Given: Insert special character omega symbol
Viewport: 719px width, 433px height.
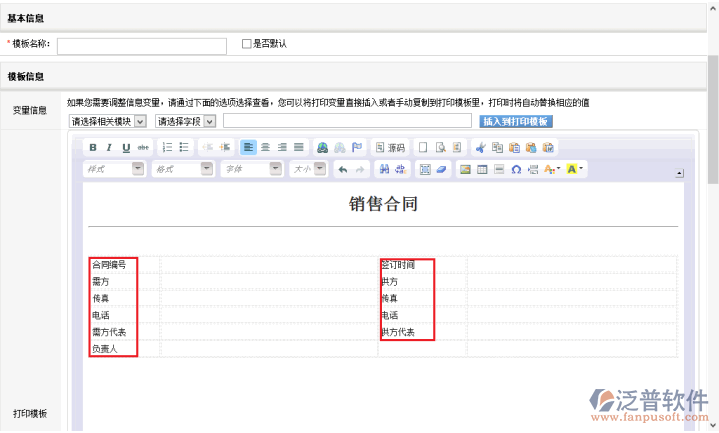Looking at the screenshot, I should point(516,170).
